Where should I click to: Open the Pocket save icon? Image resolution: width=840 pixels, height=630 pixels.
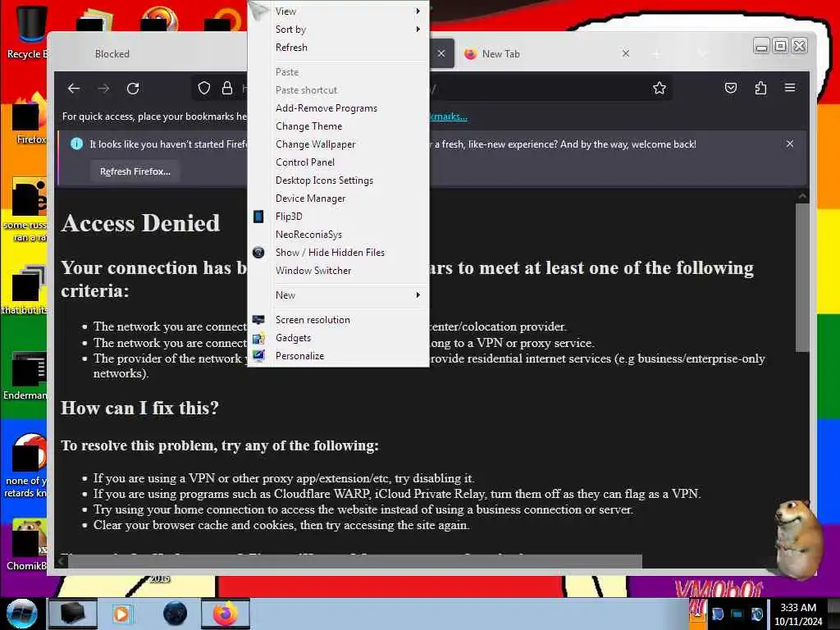pos(731,89)
